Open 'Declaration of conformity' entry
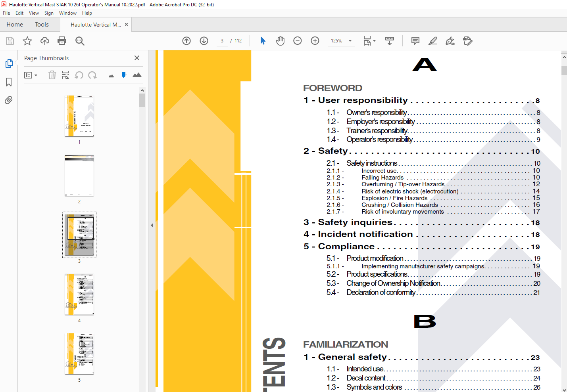This screenshot has height=392, width=567. point(433,293)
